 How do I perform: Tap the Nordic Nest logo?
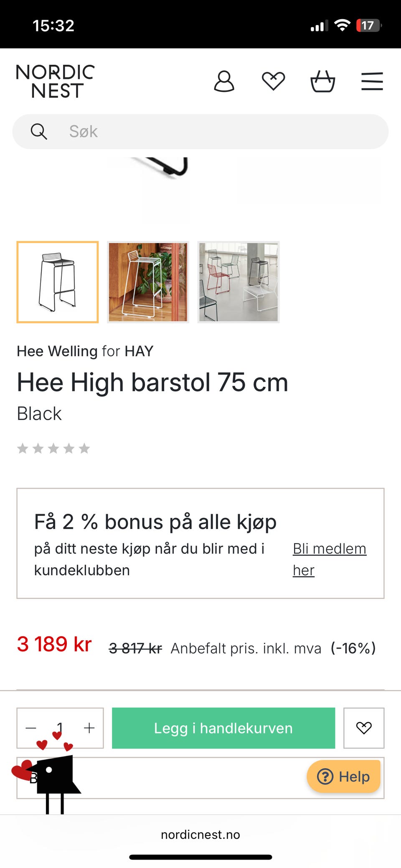point(55,81)
